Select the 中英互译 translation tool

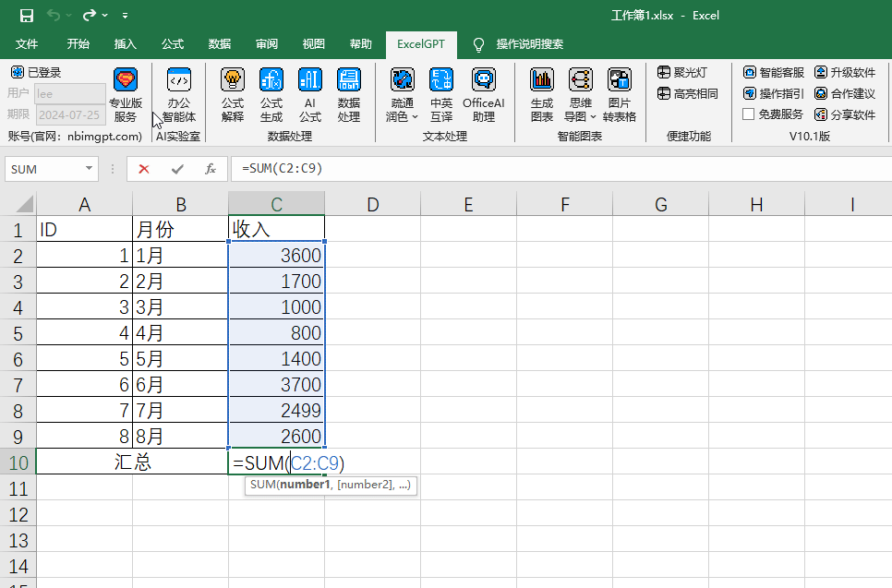pyautogui.click(x=441, y=94)
